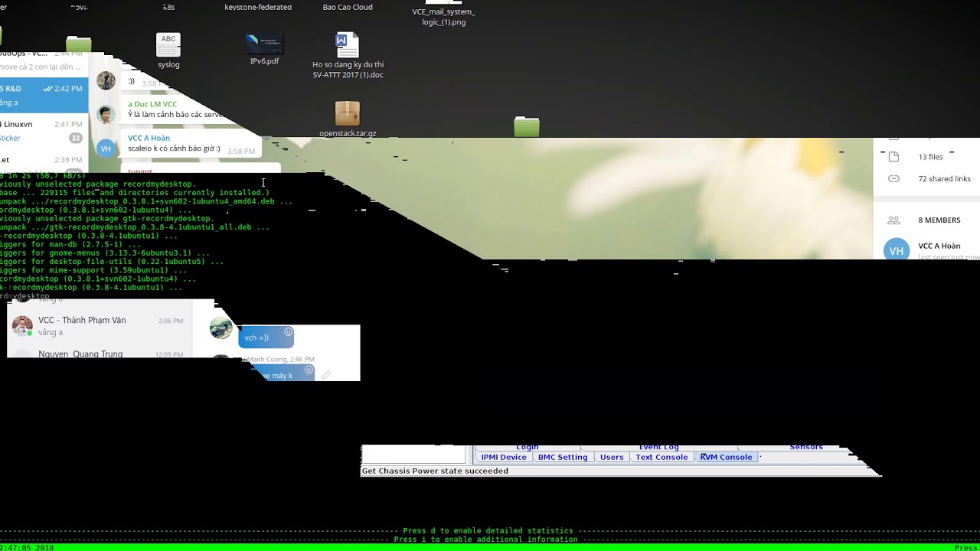Click the avatar beside the ':))' message

(x=106, y=80)
